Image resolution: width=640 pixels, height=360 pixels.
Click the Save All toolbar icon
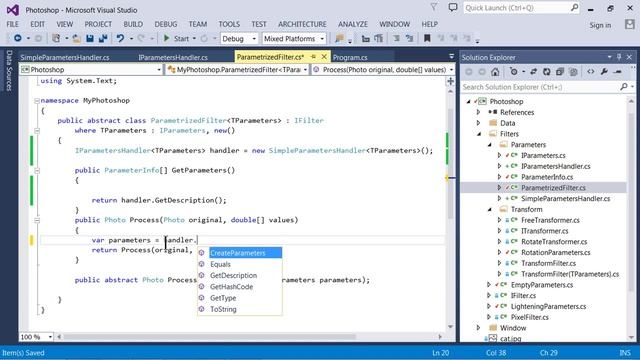coord(103,38)
